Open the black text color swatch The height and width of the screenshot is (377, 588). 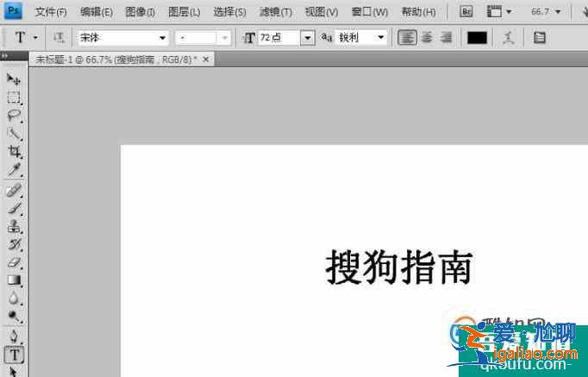[x=477, y=38]
